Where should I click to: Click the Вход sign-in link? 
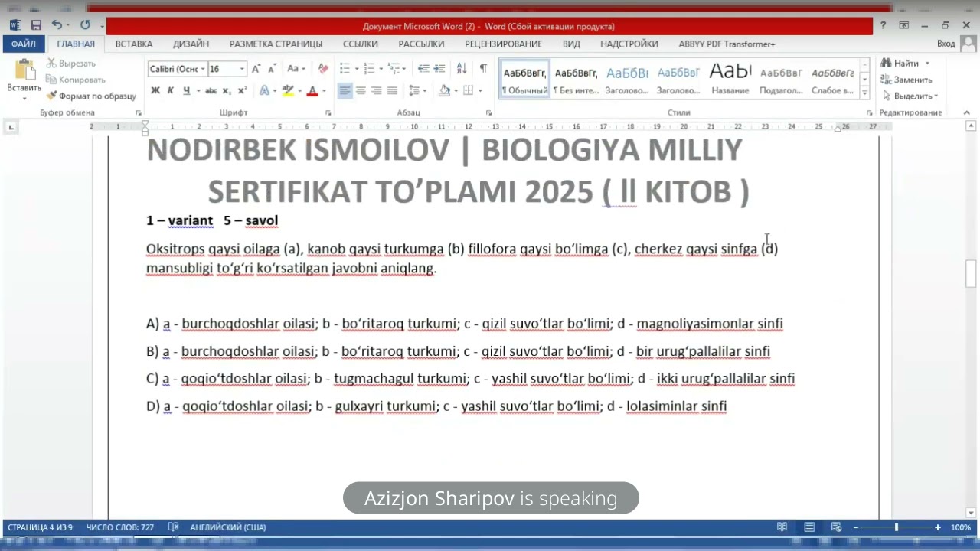pyautogui.click(x=946, y=44)
